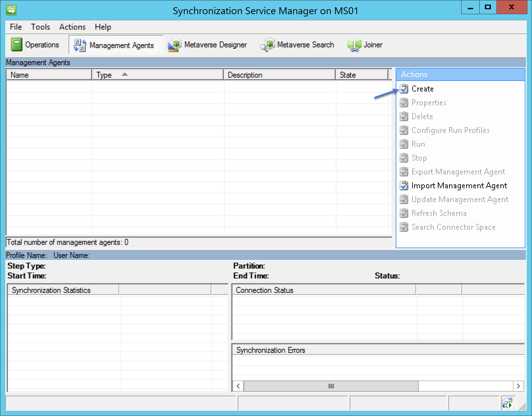Open the Actions menu

(72, 27)
